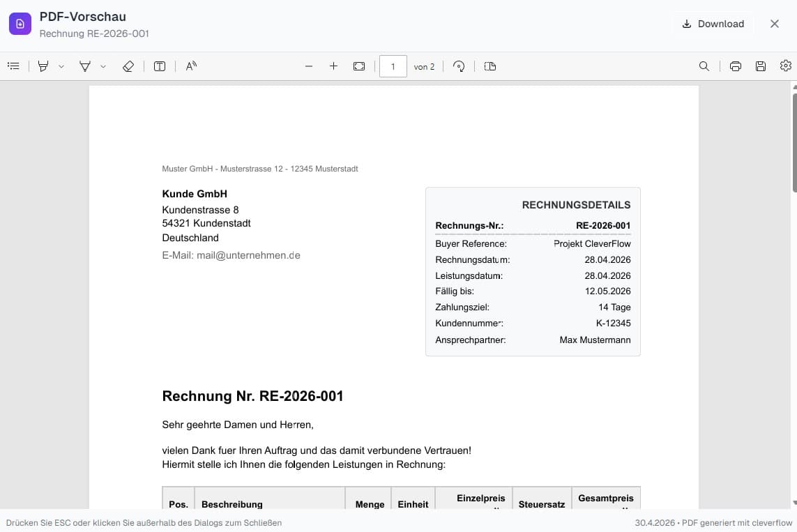This screenshot has width=797, height=532.
Task: Download the invoice PDF
Action: click(x=713, y=24)
